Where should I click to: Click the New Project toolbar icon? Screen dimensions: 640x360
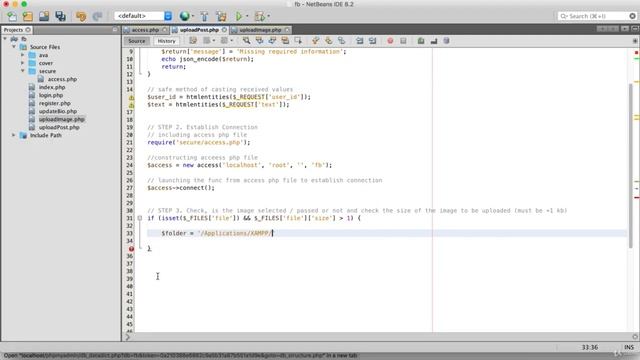coord(28,16)
